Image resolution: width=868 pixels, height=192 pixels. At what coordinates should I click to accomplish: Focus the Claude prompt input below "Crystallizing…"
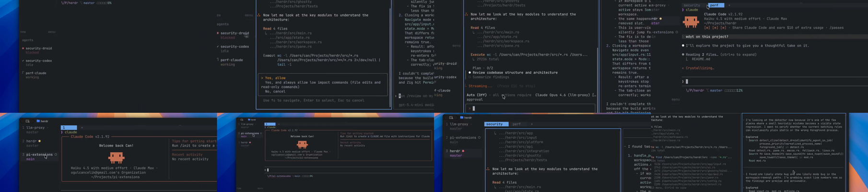[774, 82]
